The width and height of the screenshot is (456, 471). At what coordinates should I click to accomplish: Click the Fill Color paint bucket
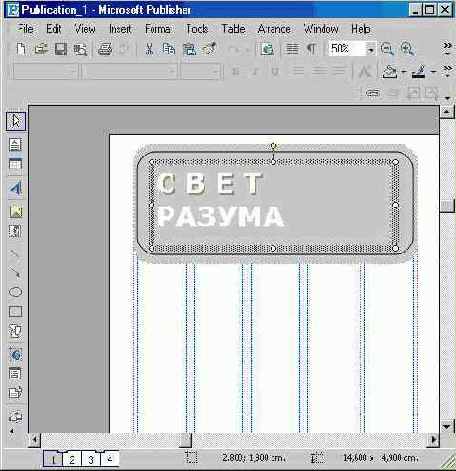coord(390,71)
